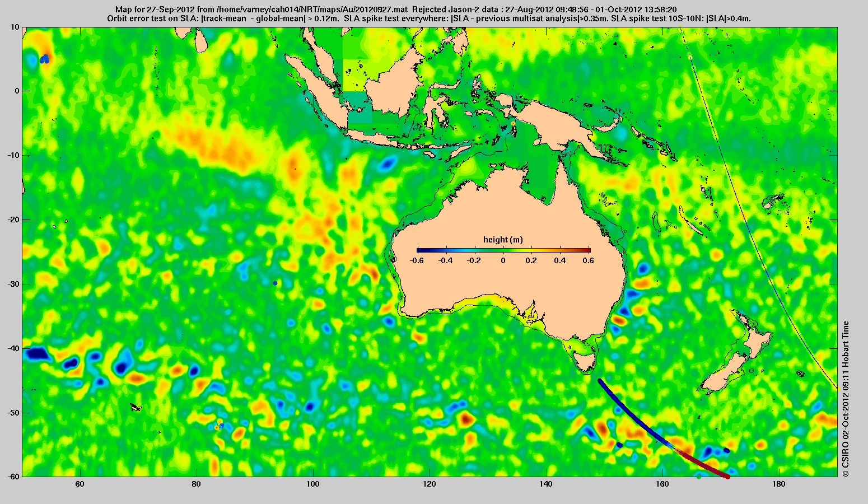Click New Zealand's South Island
868x504 pixels.
coord(725,374)
